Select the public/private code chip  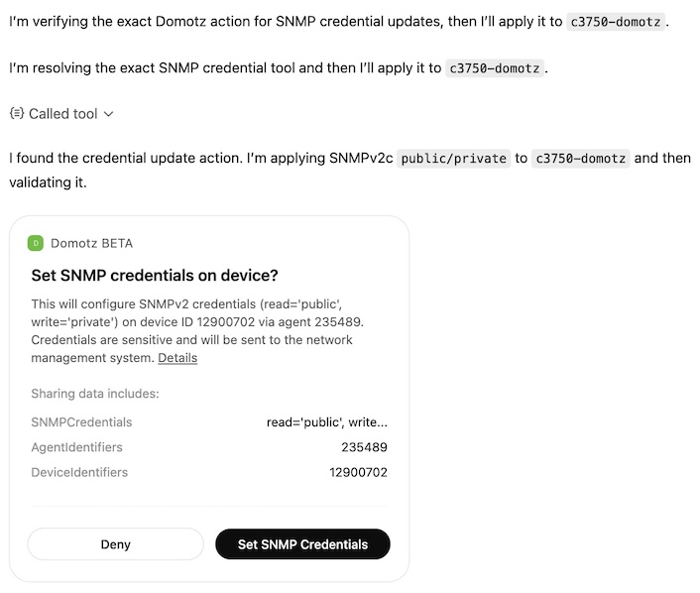pyautogui.click(x=454, y=159)
